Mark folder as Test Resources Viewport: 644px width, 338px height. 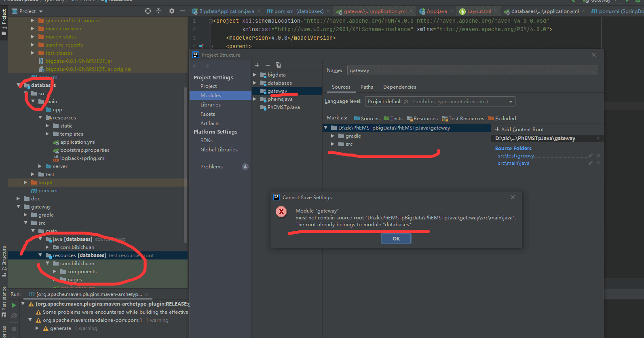[x=463, y=118]
